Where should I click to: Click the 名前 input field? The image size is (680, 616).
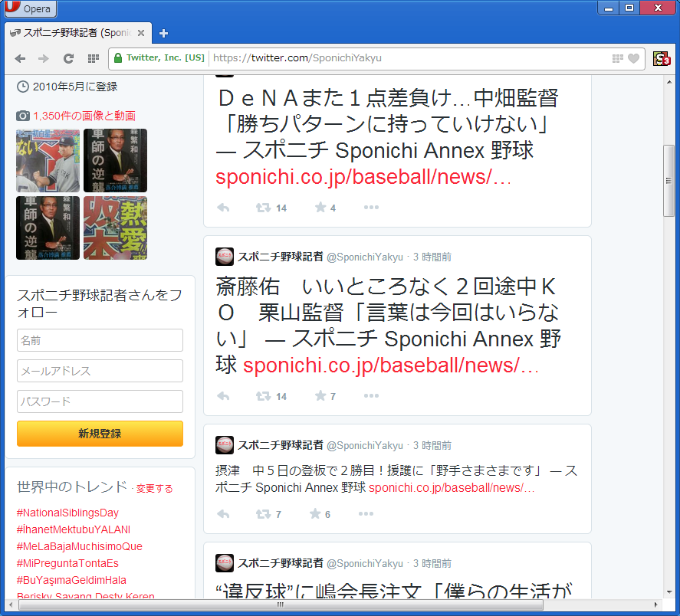pos(100,340)
